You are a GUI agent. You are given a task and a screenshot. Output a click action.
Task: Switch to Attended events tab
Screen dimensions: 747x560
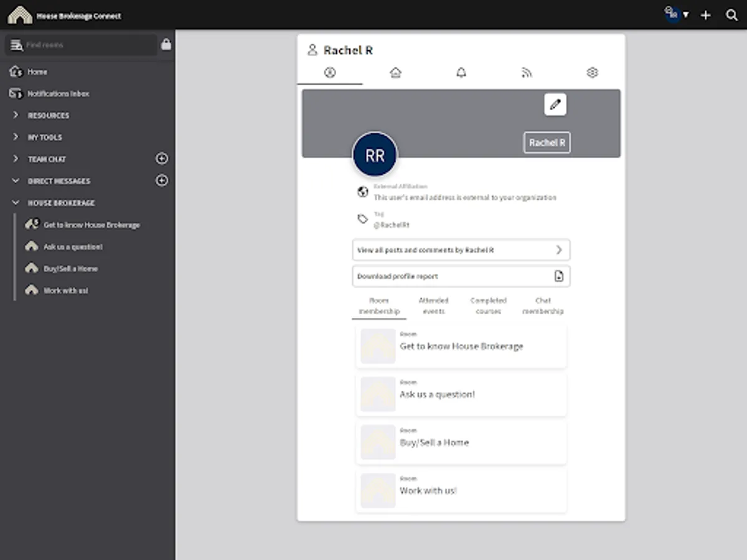[433, 306]
